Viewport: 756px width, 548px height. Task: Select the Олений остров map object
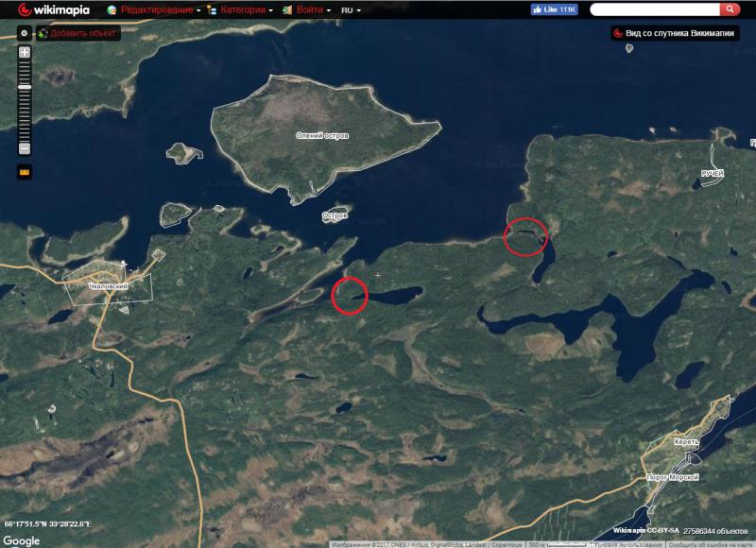[x=321, y=136]
